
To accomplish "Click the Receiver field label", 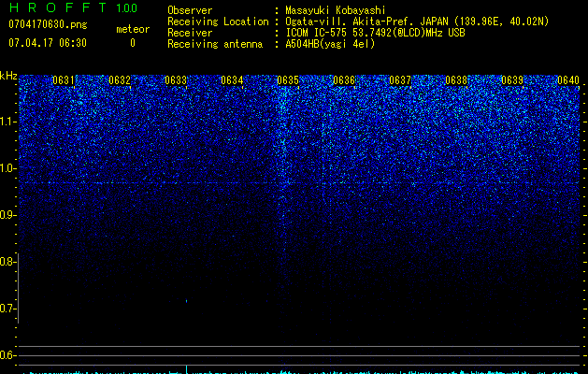I will (190, 33).
